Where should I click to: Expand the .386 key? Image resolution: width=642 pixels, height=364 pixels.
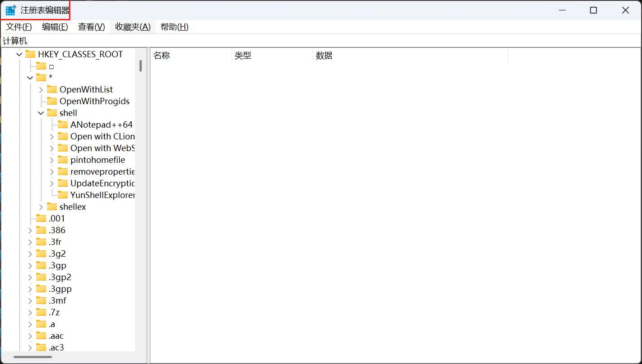(30, 230)
